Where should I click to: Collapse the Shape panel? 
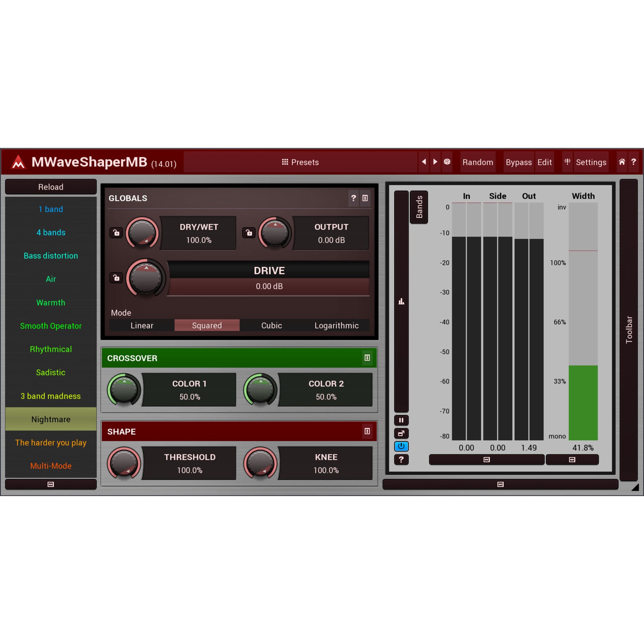click(x=367, y=431)
